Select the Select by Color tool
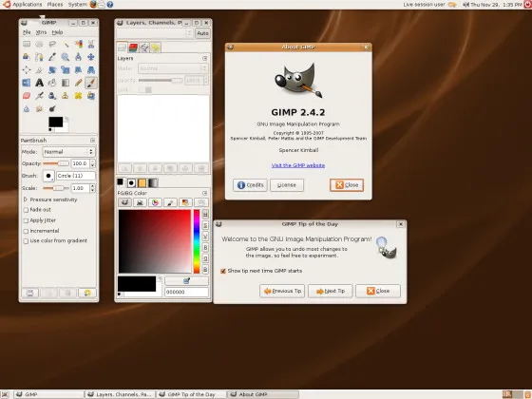The width and height of the screenshot is (532, 399). tap(78, 44)
